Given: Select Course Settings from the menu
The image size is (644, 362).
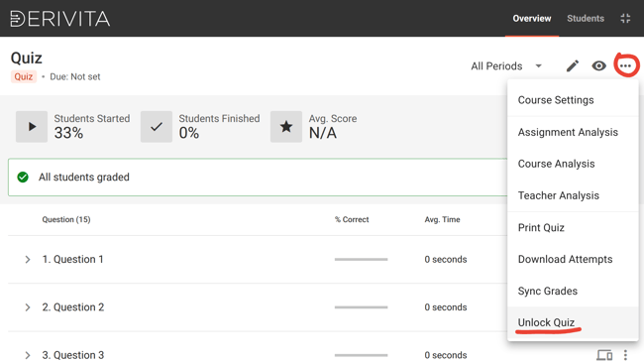Looking at the screenshot, I should (x=573, y=100).
